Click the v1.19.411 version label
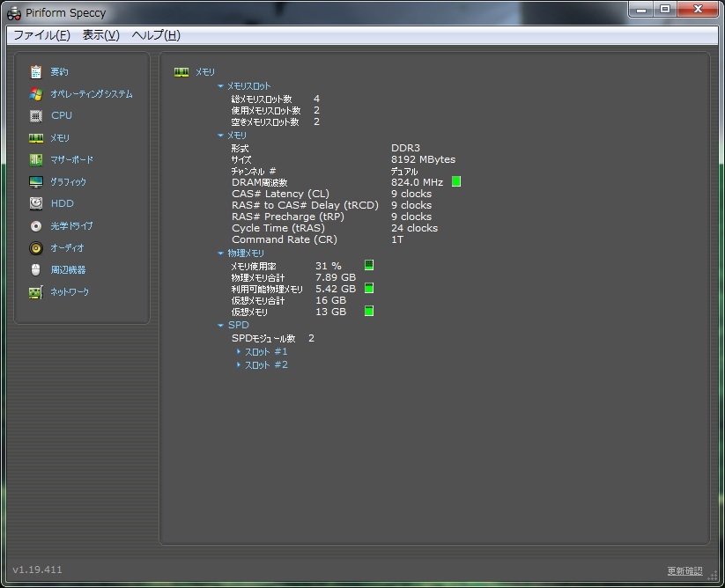This screenshot has height=588, width=725. 38,570
